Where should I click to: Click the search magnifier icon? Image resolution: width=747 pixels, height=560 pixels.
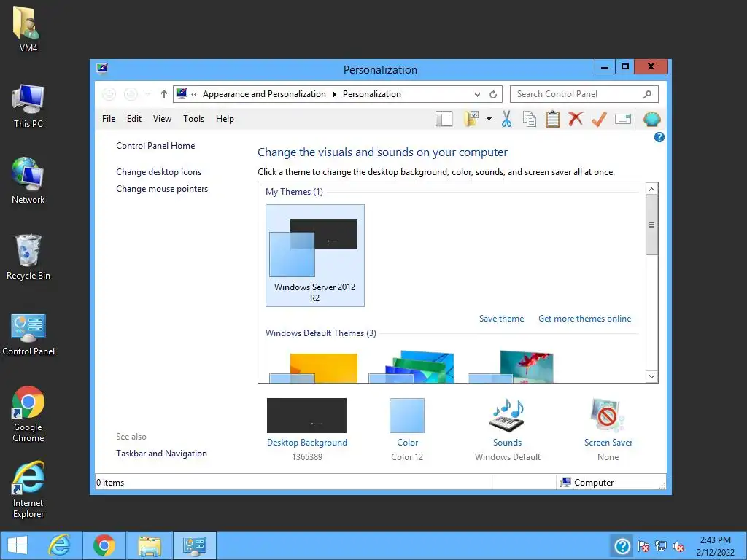tap(647, 94)
